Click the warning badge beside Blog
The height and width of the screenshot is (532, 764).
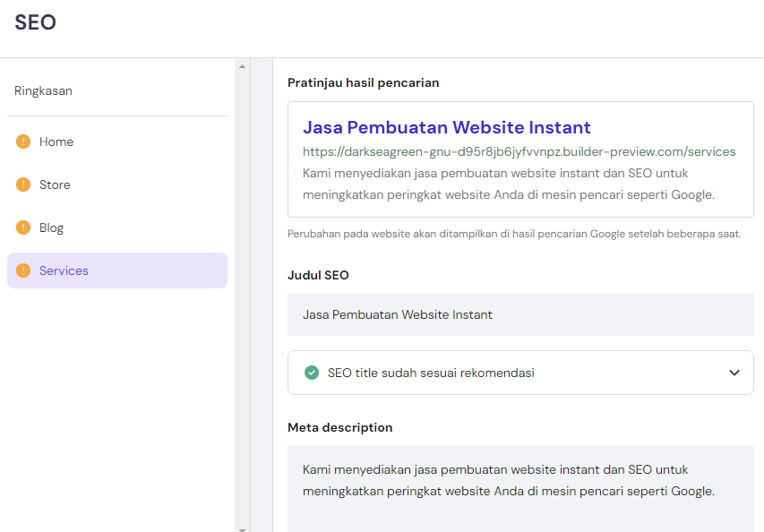24,227
